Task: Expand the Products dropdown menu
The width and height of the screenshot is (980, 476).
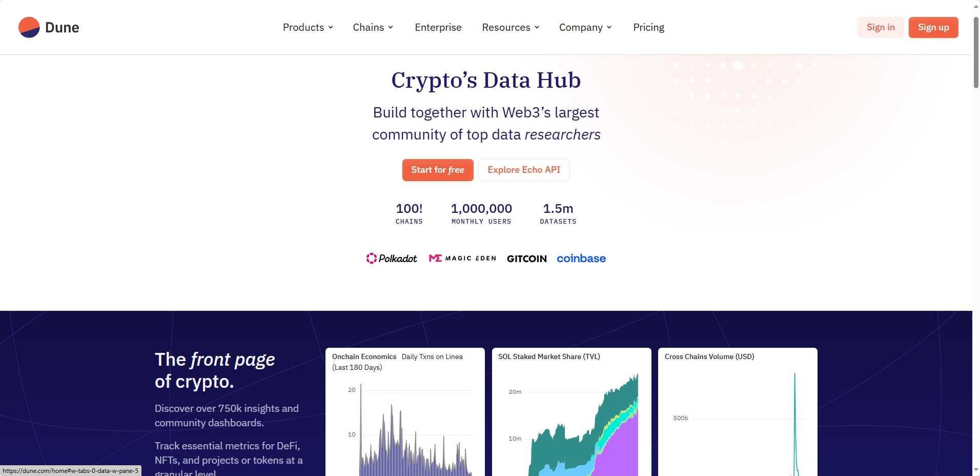Action: coord(308,28)
